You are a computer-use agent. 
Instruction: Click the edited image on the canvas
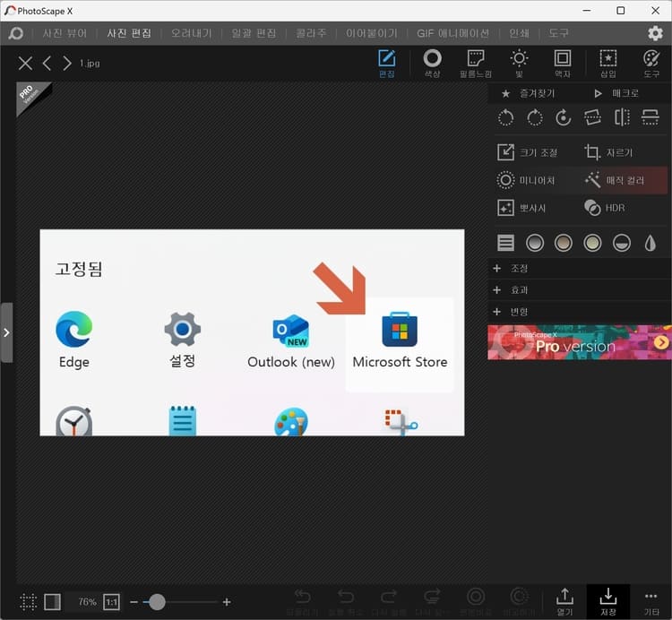pos(252,332)
